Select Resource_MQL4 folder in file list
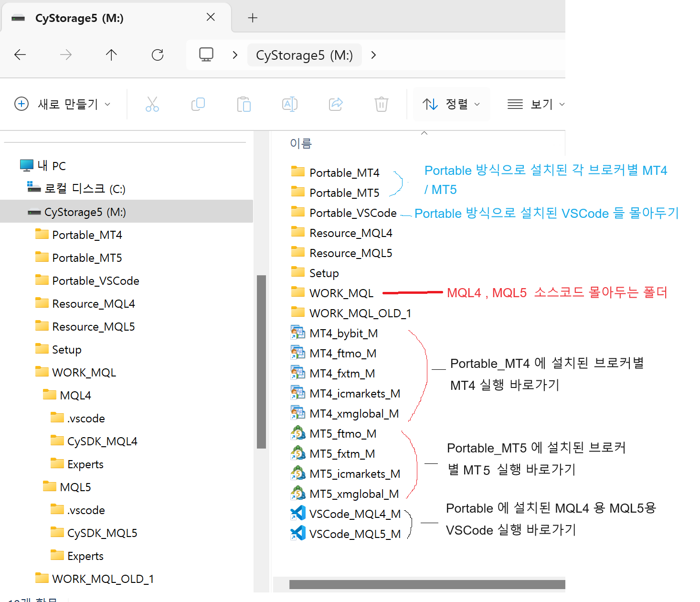The height and width of the screenshot is (602, 700). tap(342, 233)
